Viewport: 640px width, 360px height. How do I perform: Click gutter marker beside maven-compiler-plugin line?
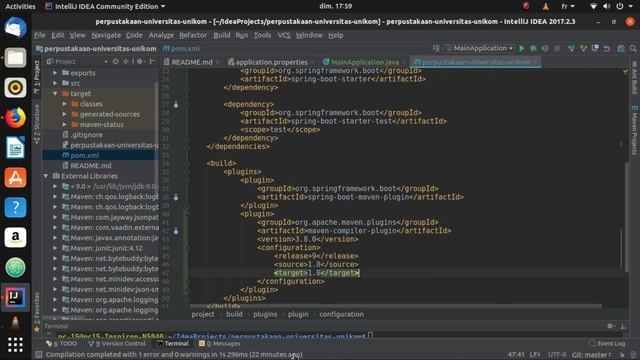(x=176, y=231)
